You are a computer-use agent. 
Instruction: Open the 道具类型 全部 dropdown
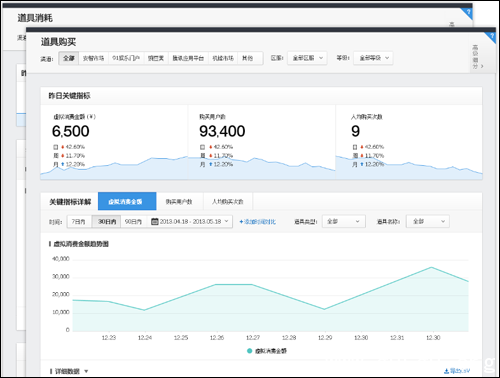pos(344,222)
